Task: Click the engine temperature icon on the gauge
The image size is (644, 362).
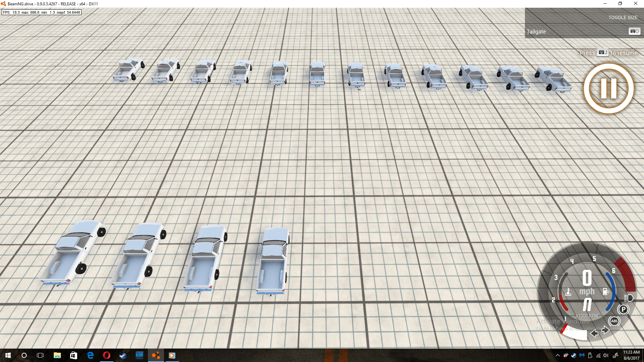Action: 568,292
